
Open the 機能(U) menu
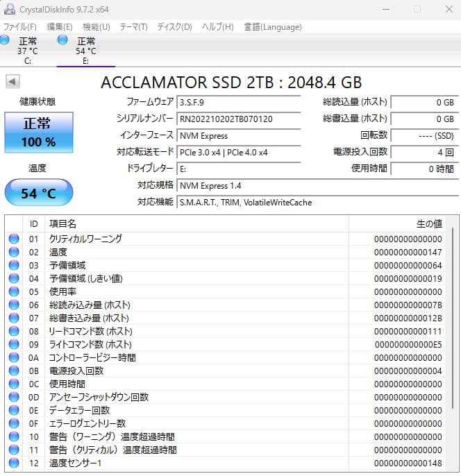click(97, 27)
